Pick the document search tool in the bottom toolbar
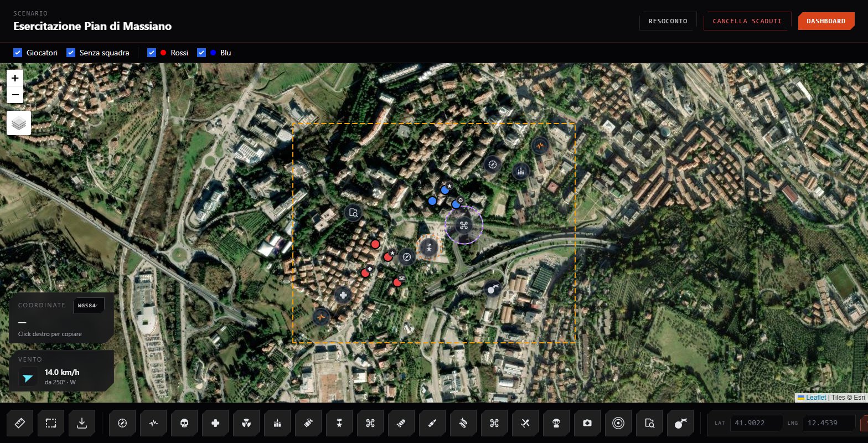This screenshot has height=443, width=868. coord(649,424)
